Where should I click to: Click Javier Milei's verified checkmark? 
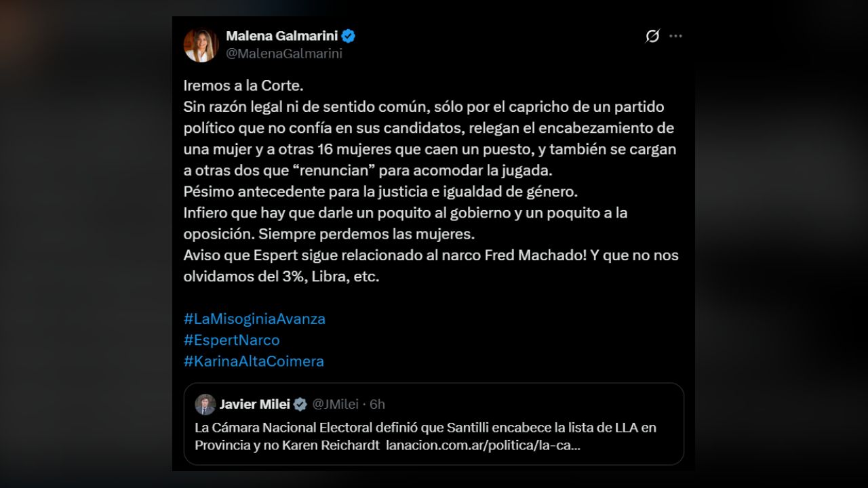(x=299, y=403)
